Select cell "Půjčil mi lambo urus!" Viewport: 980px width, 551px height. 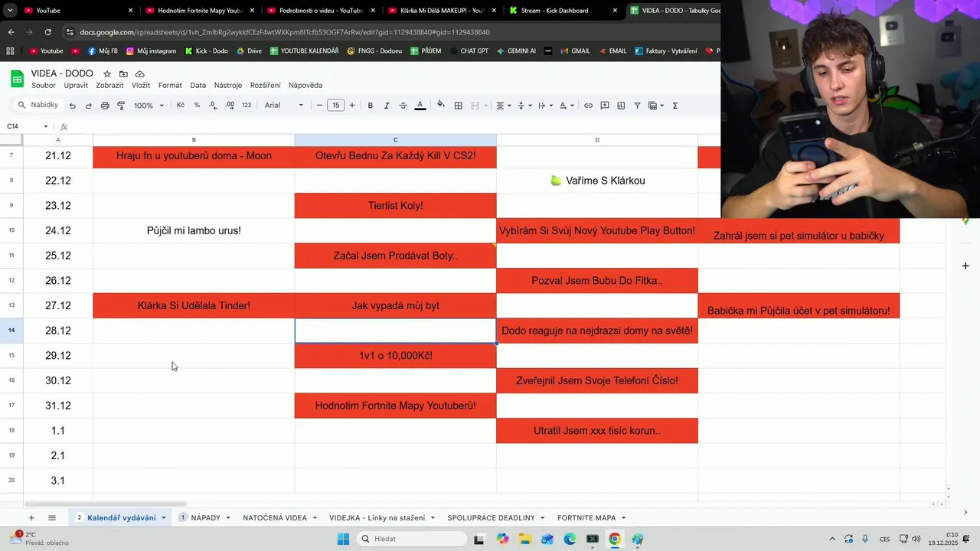pos(194,231)
